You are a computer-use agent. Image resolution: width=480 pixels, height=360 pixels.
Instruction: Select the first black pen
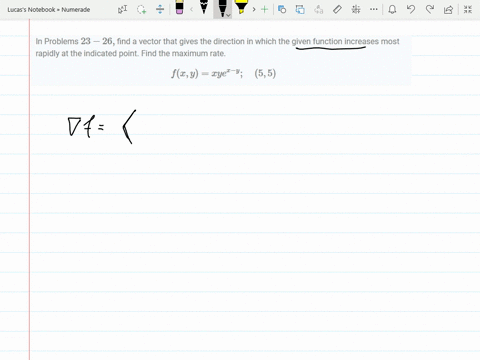point(204,7)
